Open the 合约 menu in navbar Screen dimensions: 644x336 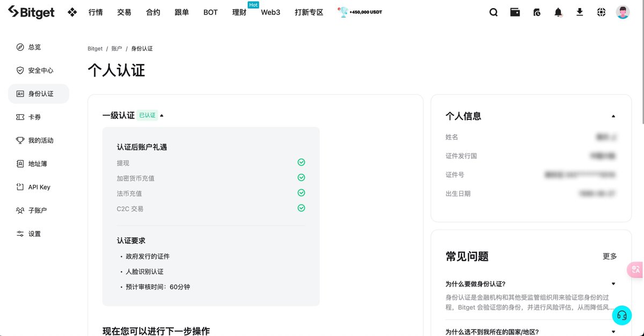coord(153,12)
